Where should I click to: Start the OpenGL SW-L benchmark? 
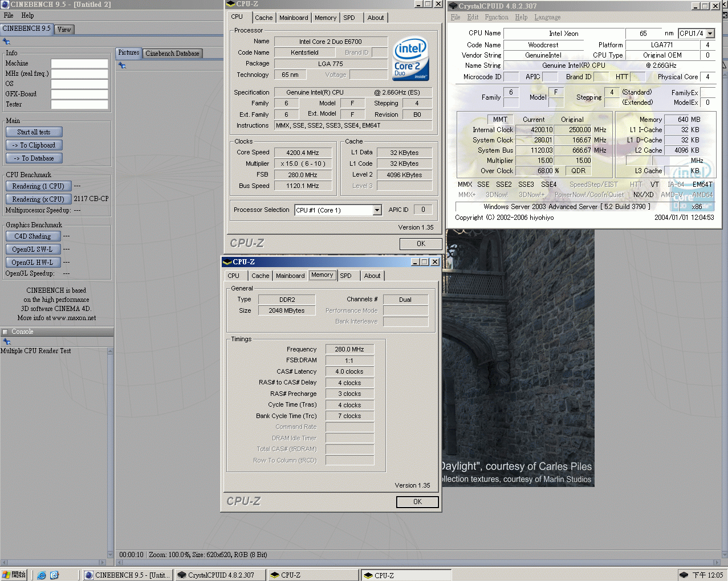(x=32, y=249)
